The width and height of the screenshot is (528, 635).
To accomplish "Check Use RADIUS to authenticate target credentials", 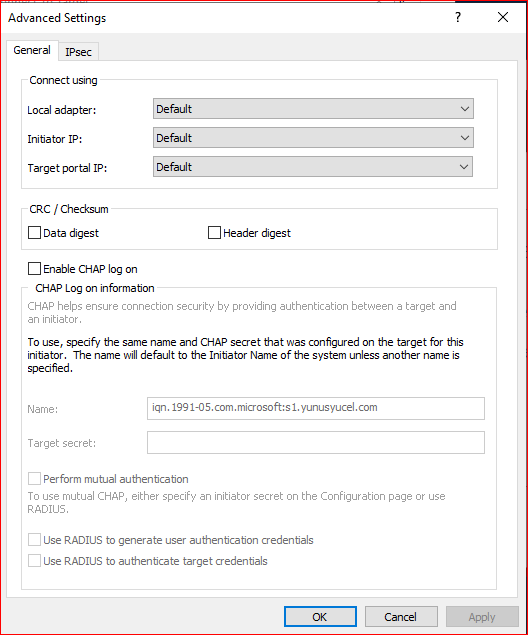I will [x=34, y=561].
